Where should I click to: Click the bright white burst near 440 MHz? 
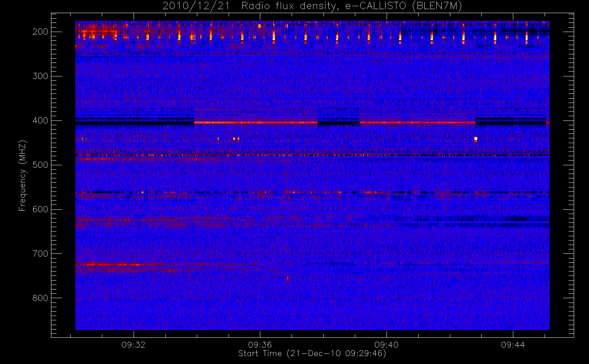click(476, 139)
